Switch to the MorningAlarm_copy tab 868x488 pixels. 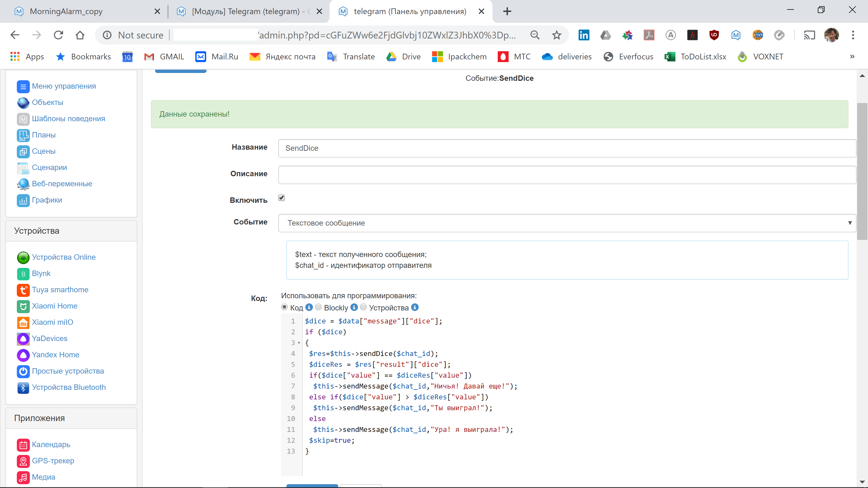[x=66, y=11]
